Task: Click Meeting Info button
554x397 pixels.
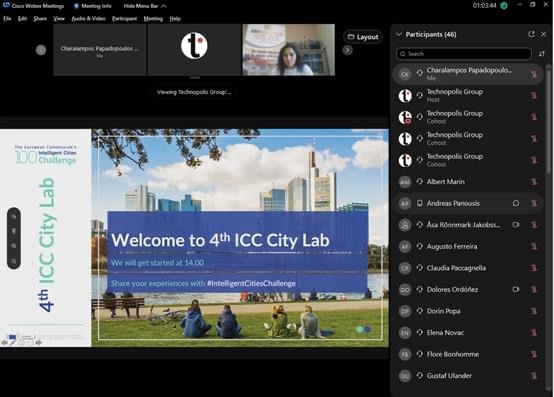Action: point(93,6)
